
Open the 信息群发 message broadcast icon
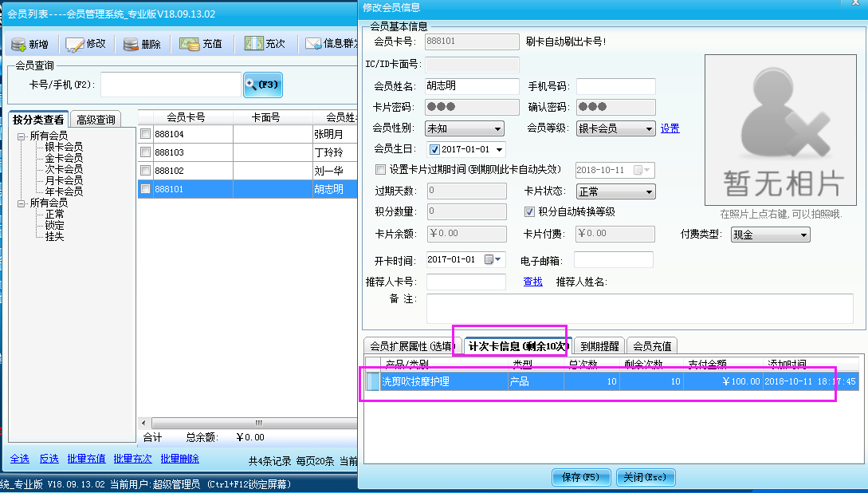(x=317, y=44)
